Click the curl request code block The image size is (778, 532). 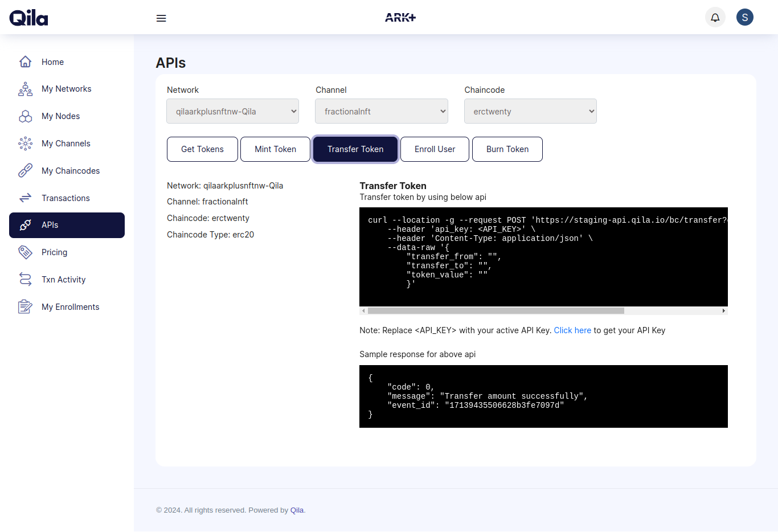(x=543, y=257)
